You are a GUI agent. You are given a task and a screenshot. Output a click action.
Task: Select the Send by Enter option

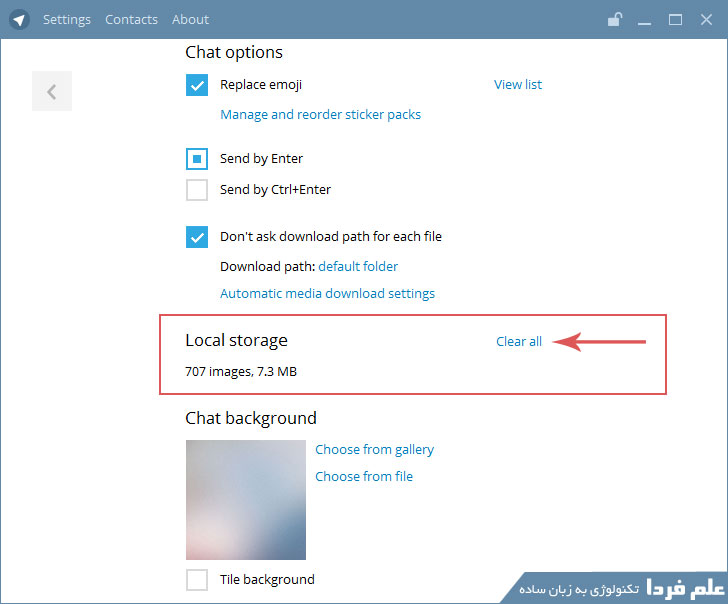pos(197,159)
